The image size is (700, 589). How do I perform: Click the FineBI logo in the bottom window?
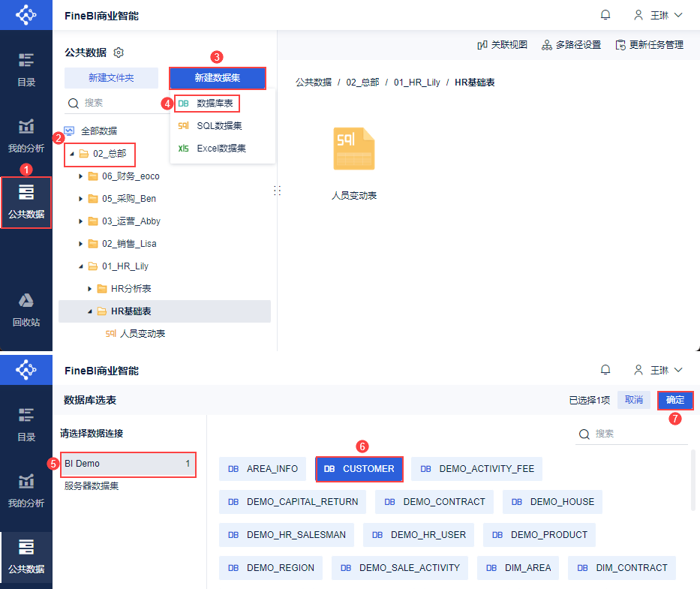tap(26, 370)
